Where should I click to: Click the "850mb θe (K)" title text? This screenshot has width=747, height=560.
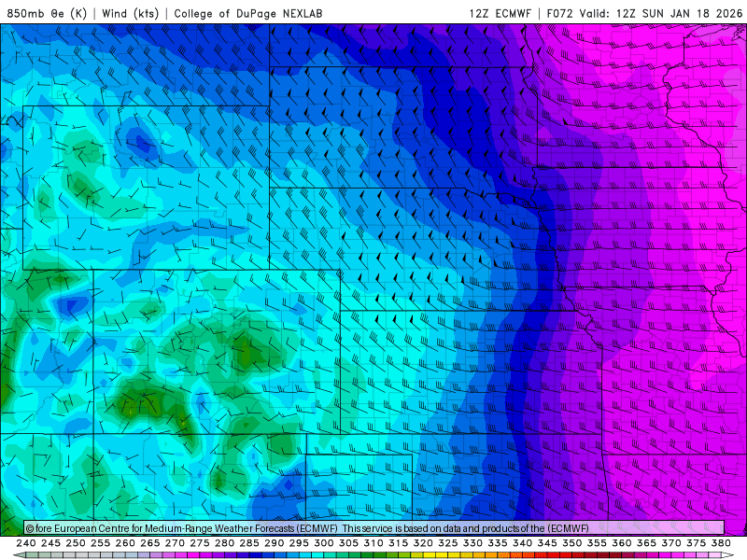tap(47, 13)
